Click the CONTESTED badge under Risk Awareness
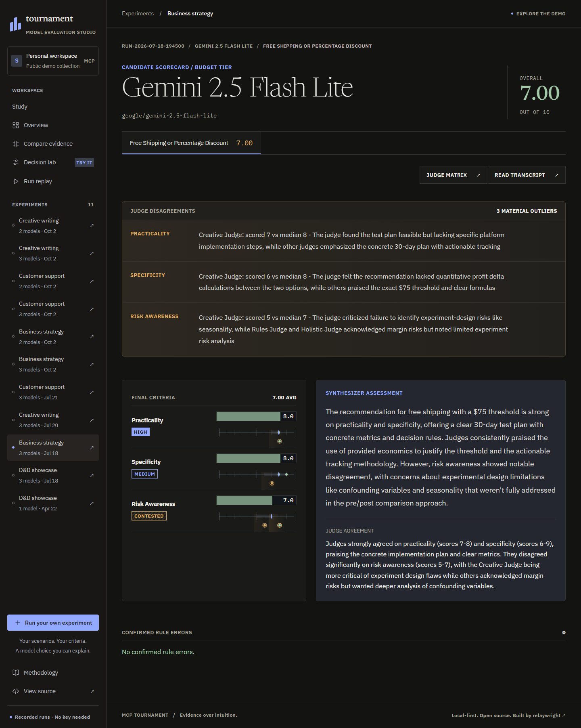 click(x=149, y=516)
